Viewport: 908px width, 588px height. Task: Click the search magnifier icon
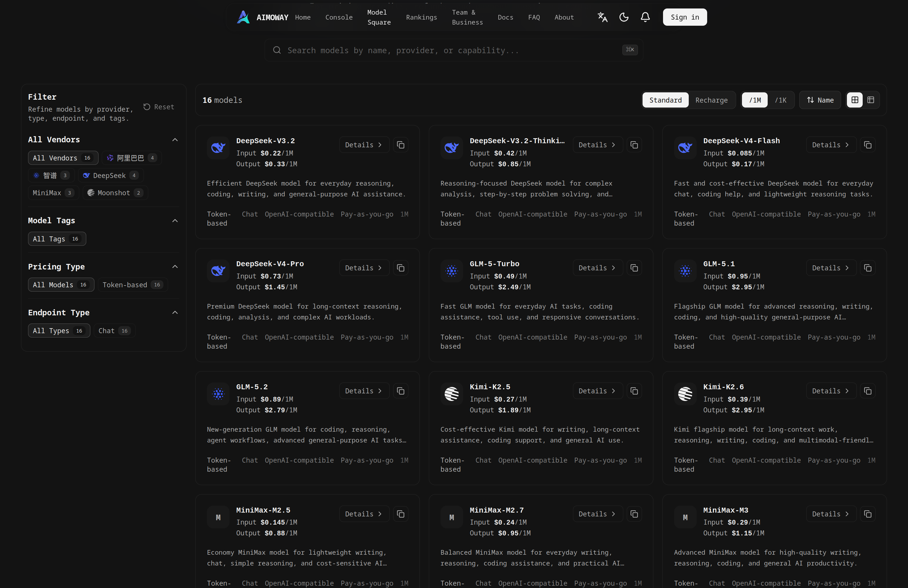(277, 50)
